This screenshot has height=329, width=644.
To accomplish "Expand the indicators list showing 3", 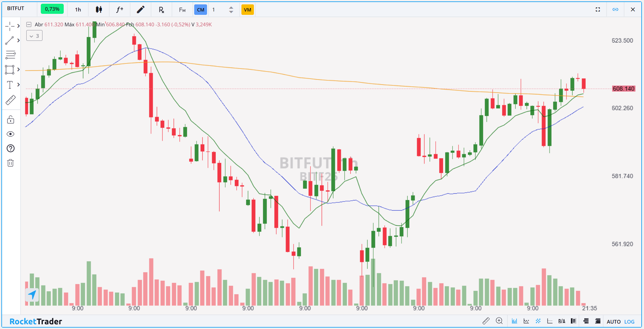I will (34, 36).
